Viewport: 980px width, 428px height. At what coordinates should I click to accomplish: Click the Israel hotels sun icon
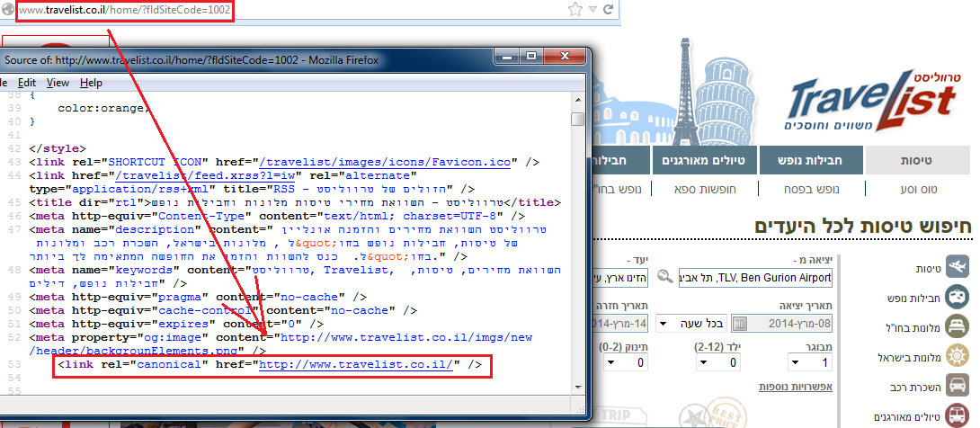pyautogui.click(x=957, y=357)
